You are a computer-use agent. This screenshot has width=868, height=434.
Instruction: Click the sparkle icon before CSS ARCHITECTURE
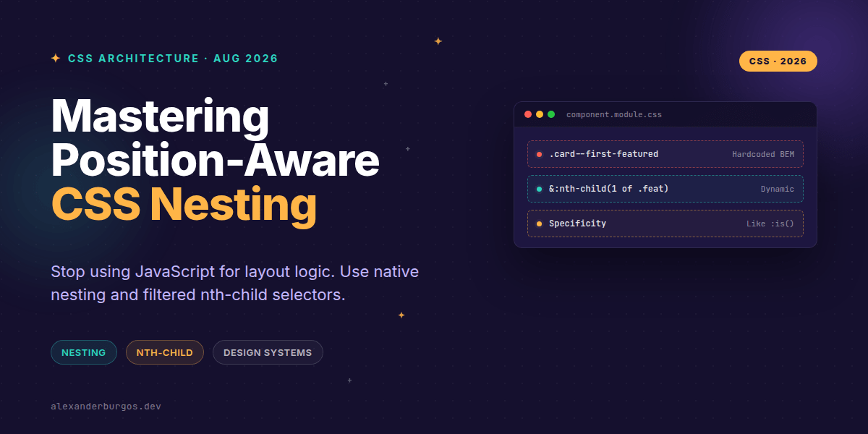(x=56, y=59)
